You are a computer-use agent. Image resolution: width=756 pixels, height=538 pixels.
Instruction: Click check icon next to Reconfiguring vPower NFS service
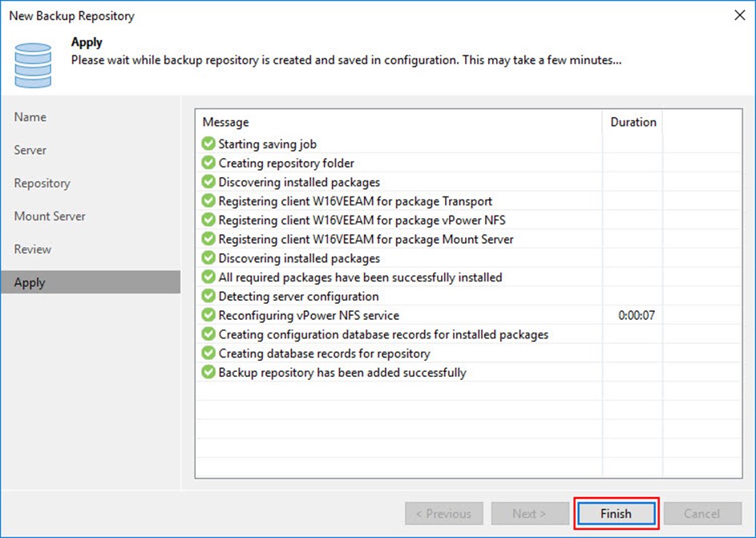208,316
